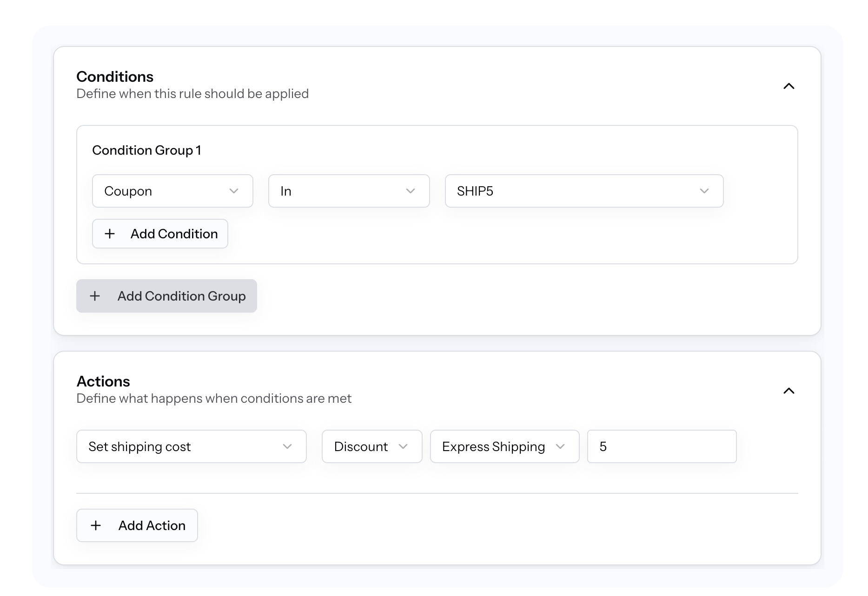Collapse the Actions section chevron

(788, 391)
